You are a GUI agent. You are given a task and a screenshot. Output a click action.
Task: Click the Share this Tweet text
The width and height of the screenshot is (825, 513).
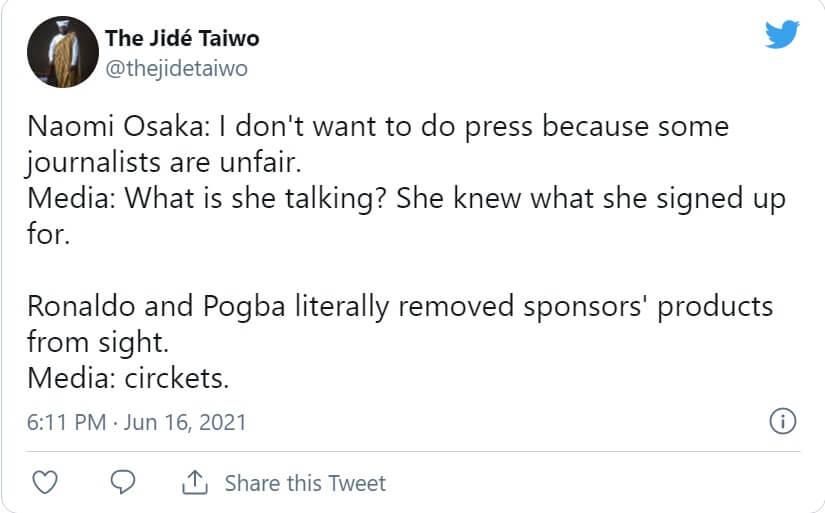coord(305,483)
